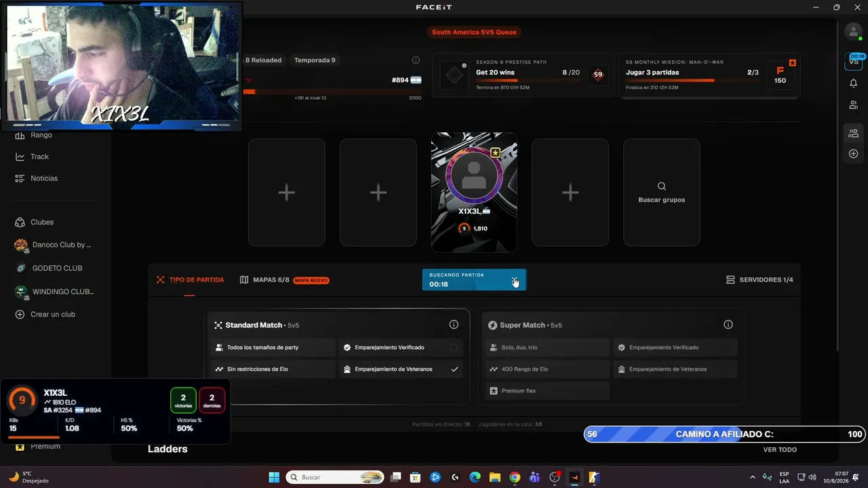This screenshot has width=868, height=488.
Task: Click the Ladders heading
Action: click(x=167, y=449)
